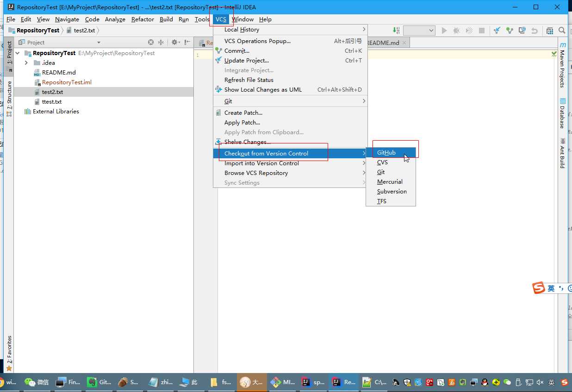The image size is (572, 392).
Task: Choose Show Local Changes as UML
Action: point(290,90)
